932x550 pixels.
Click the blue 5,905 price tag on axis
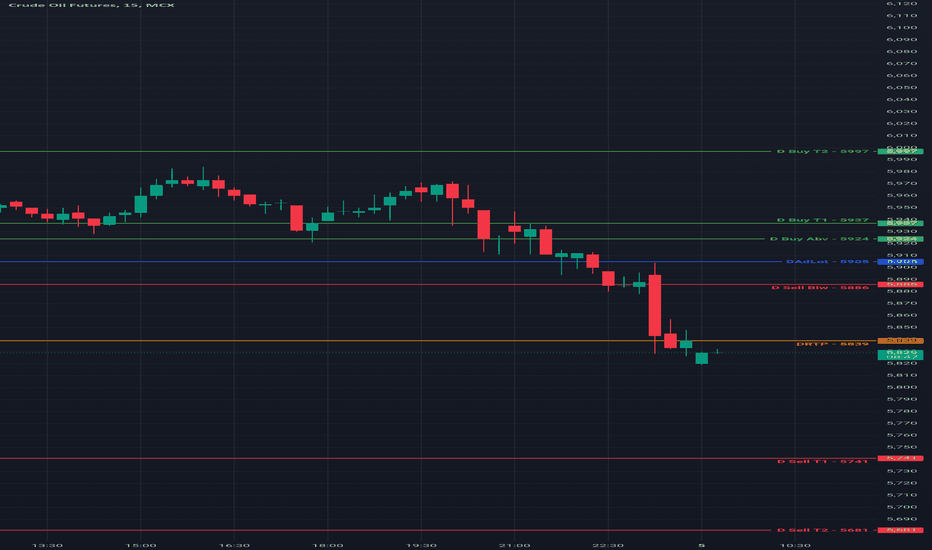[x=900, y=262]
